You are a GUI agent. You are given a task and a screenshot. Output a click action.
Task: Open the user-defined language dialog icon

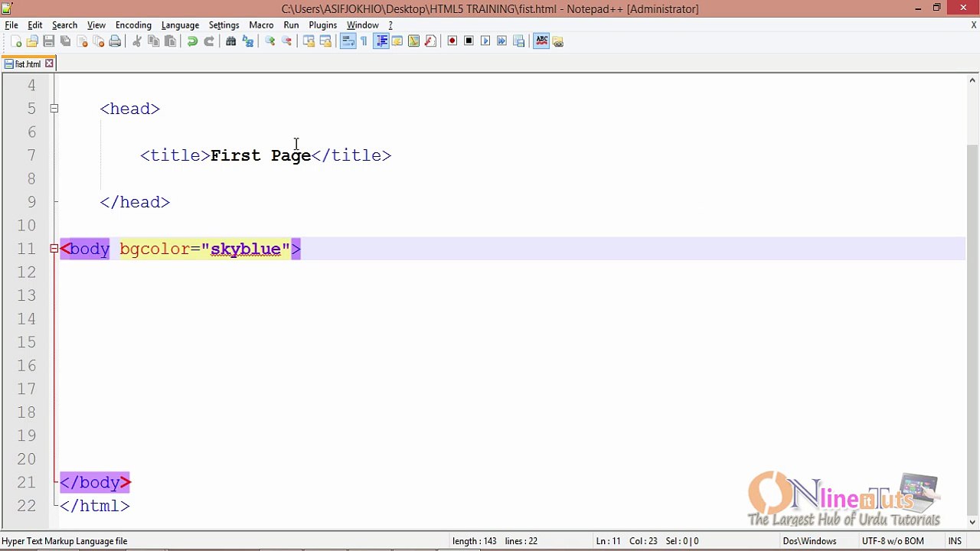point(397,41)
